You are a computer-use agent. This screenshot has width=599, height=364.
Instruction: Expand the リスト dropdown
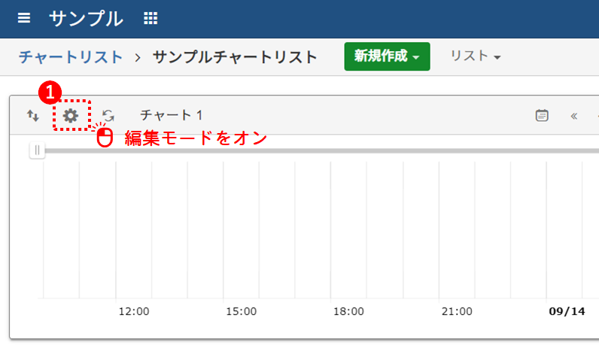coord(476,56)
